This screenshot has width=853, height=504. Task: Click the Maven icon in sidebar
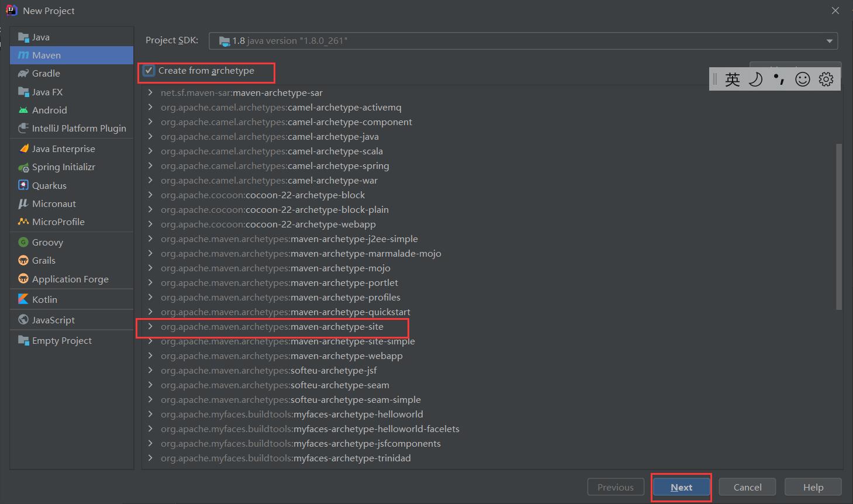(23, 55)
